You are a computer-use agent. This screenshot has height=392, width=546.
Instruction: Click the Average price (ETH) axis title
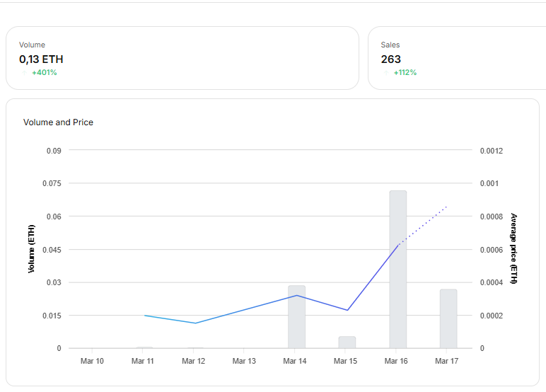(513, 248)
